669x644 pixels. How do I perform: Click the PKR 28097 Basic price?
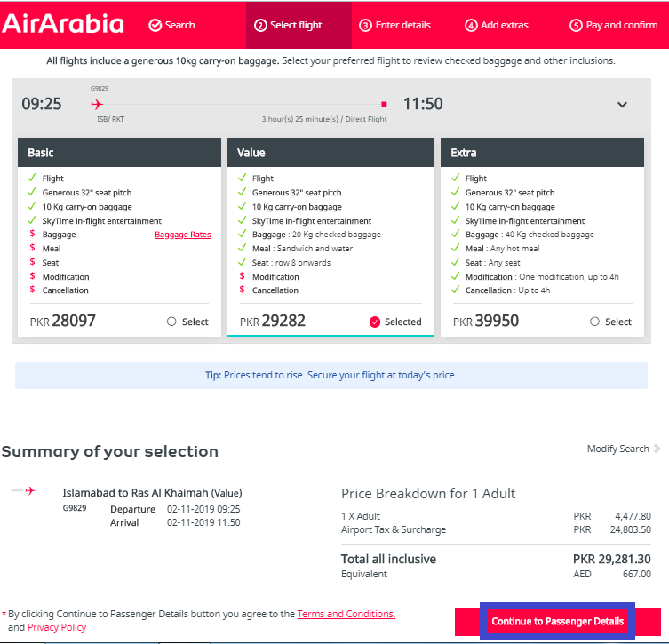pos(63,321)
